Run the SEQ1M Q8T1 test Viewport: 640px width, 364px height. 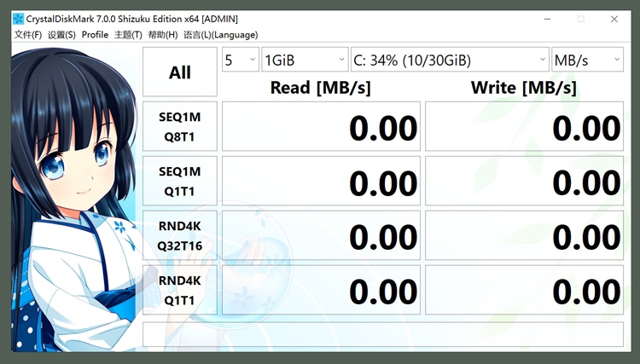(180, 126)
